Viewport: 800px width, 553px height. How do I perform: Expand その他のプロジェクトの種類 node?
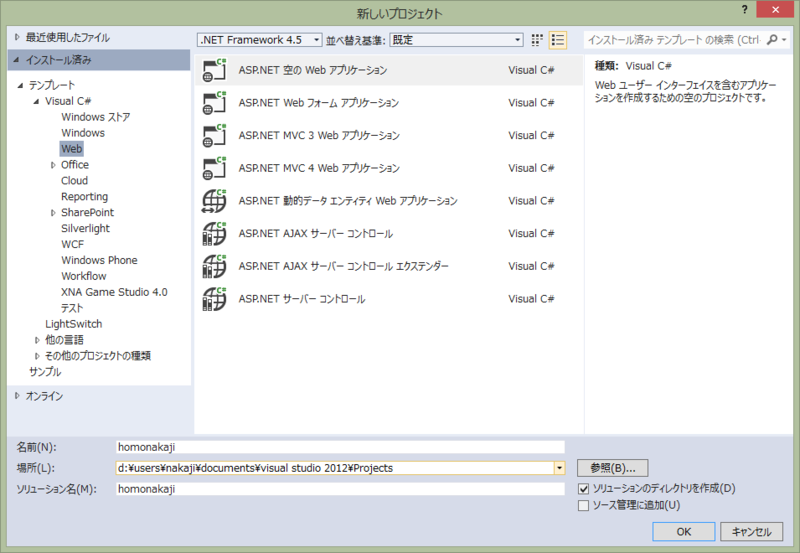[x=37, y=356]
